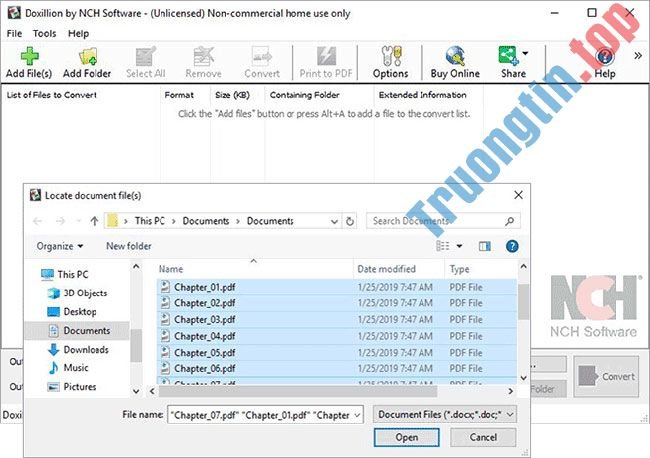Open the File menu
The height and width of the screenshot is (458, 650).
[15, 34]
